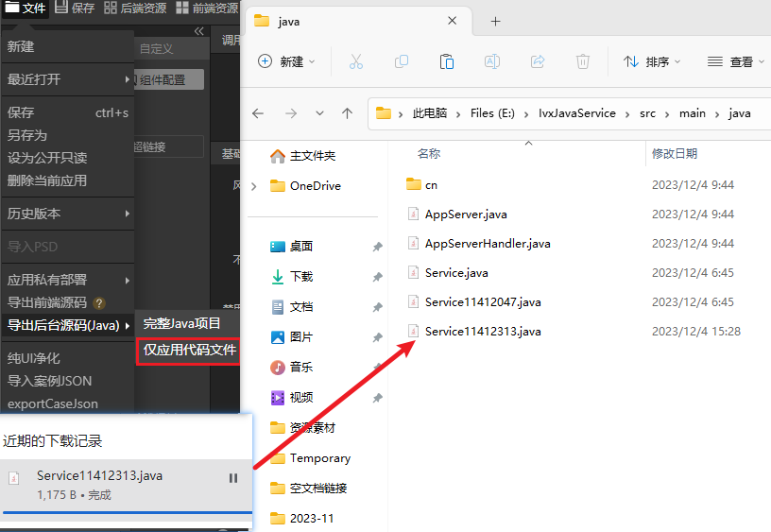Open 音乐 quick access folder
The width and height of the screenshot is (771, 532).
click(x=292, y=367)
